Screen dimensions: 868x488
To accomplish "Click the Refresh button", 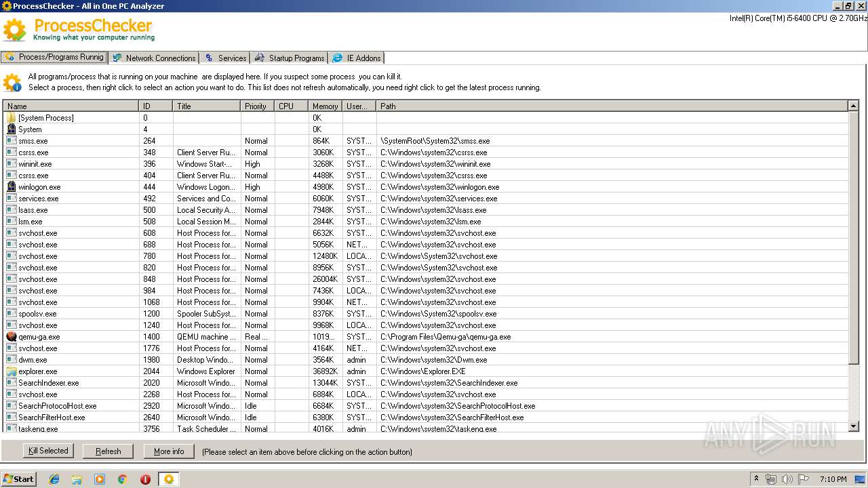I will tap(108, 451).
